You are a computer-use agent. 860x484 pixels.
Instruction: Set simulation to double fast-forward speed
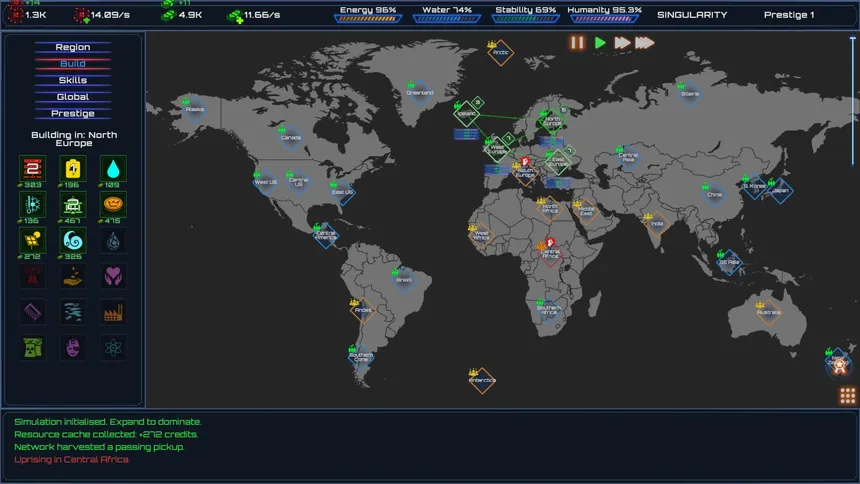[622, 43]
